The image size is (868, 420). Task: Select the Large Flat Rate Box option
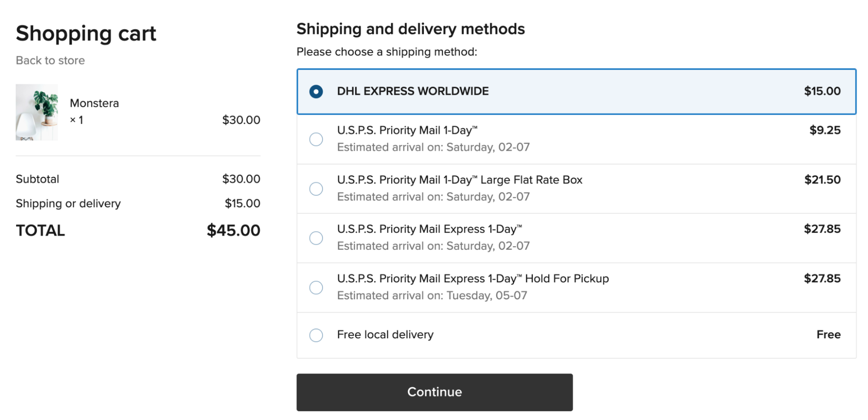[317, 189]
